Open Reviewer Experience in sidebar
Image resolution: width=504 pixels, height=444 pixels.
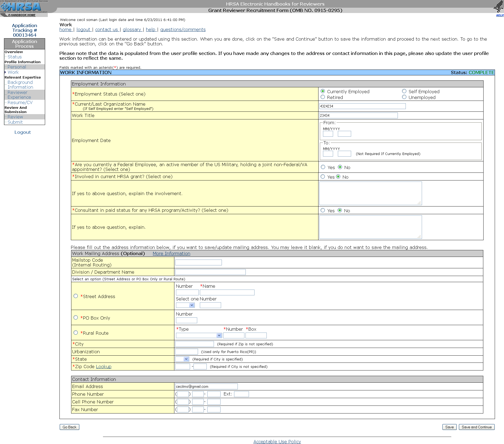pos(19,95)
